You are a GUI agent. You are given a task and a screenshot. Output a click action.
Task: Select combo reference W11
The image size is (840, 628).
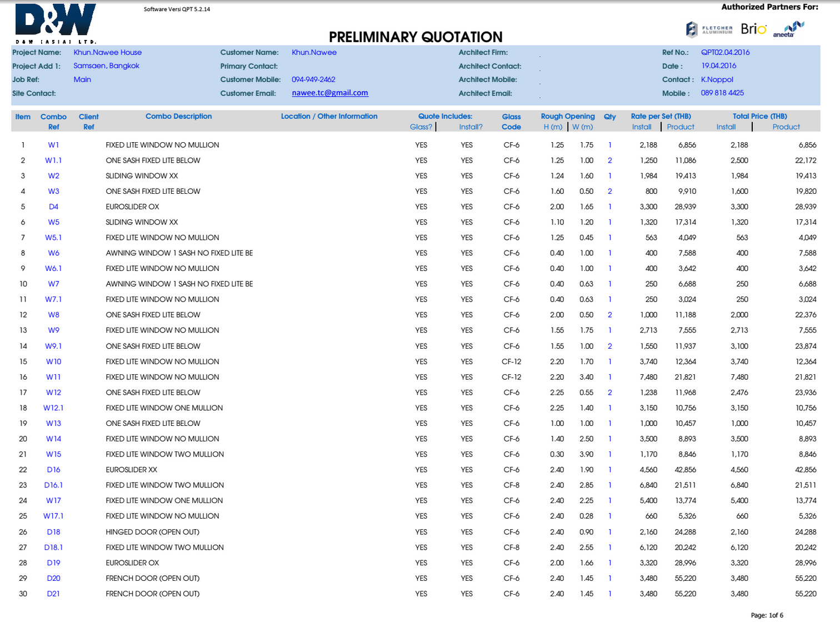coord(53,377)
